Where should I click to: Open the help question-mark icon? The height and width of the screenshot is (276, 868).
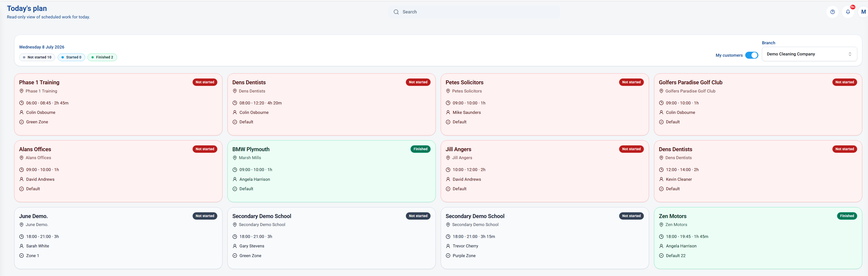tap(832, 12)
